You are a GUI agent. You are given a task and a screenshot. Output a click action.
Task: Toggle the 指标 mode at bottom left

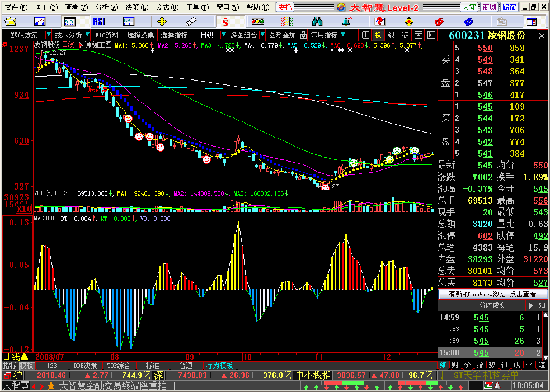10,366
